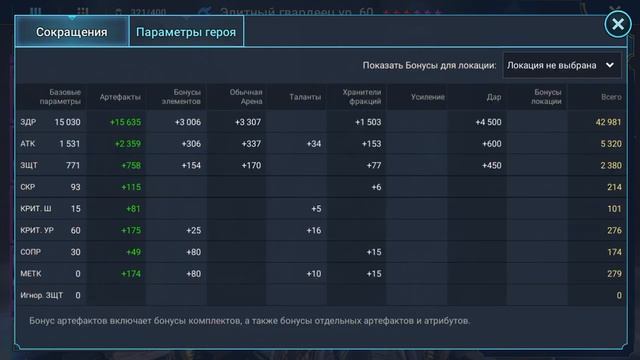Click the total speed value 214

click(614, 187)
